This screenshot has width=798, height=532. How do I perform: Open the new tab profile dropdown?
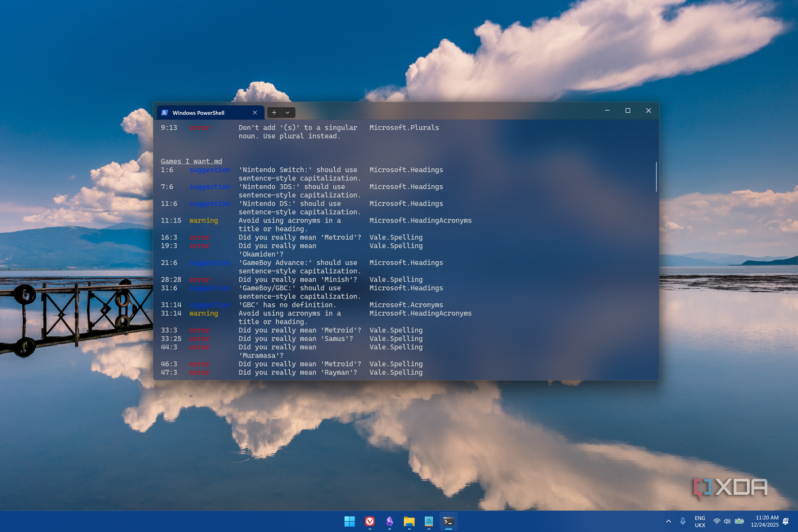[x=288, y=113]
